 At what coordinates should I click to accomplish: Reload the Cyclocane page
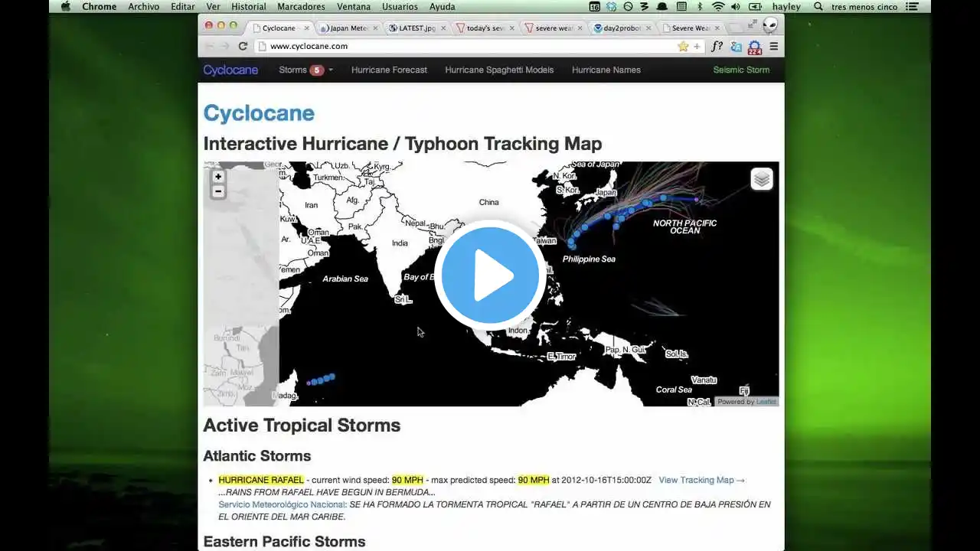pyautogui.click(x=243, y=46)
